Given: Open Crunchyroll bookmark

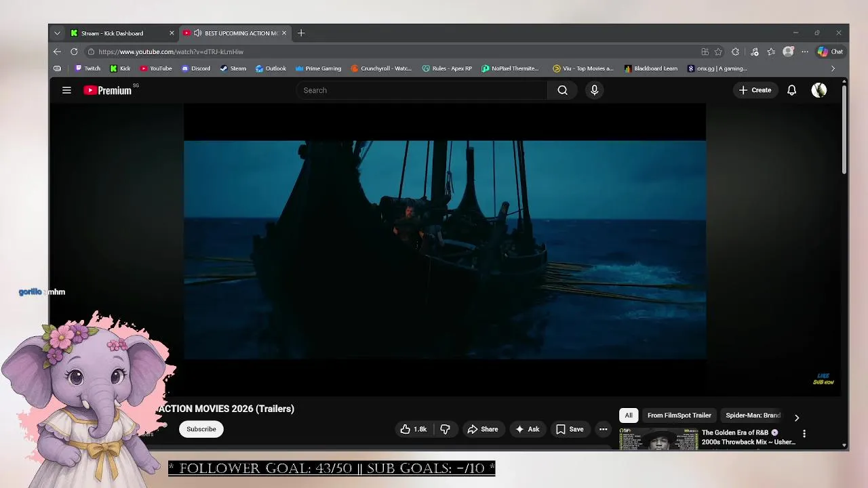Looking at the screenshot, I should [381, 68].
